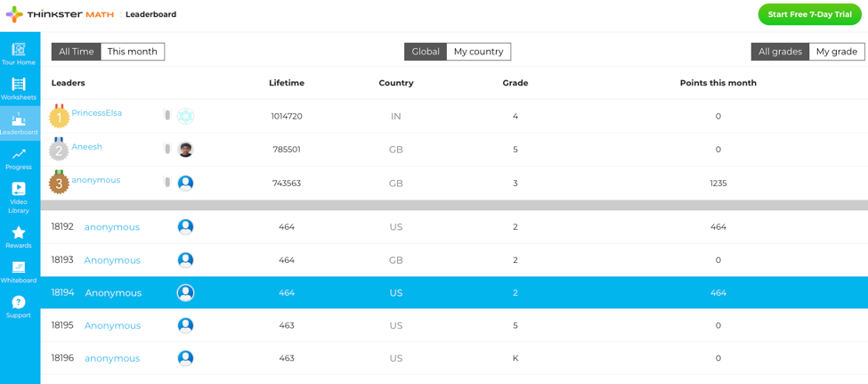Select the All grades filter
Screen dimensions: 868x384
click(780, 52)
